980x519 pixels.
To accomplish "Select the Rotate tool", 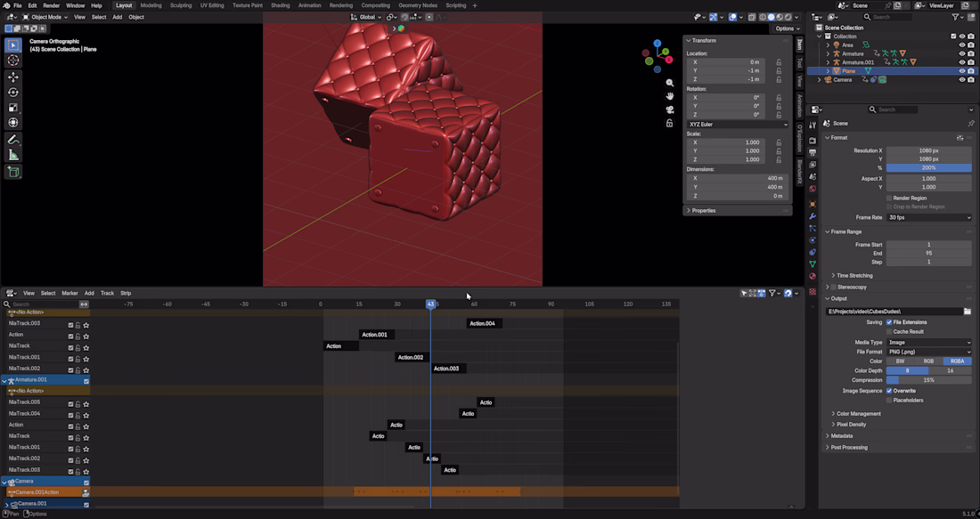I will tap(13, 93).
